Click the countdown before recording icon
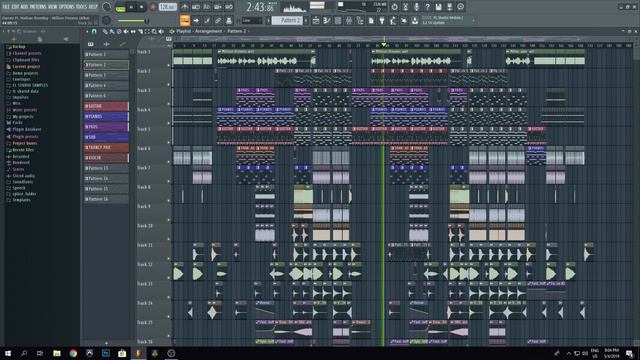This screenshot has width=640, height=360. pos(207,7)
